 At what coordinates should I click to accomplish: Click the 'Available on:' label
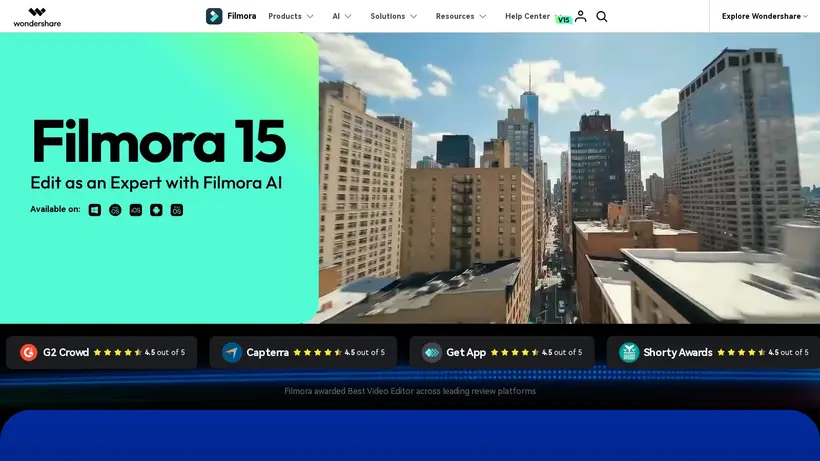pos(55,209)
